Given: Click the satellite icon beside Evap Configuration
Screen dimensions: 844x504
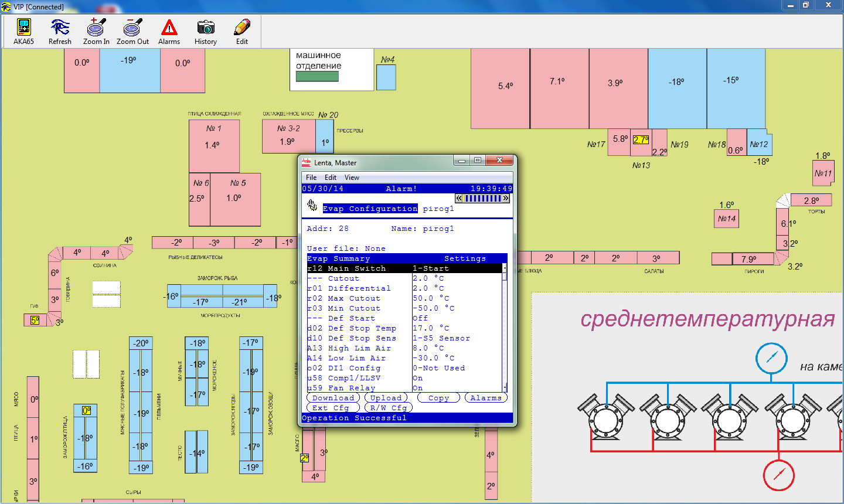Looking at the screenshot, I should (x=312, y=205).
